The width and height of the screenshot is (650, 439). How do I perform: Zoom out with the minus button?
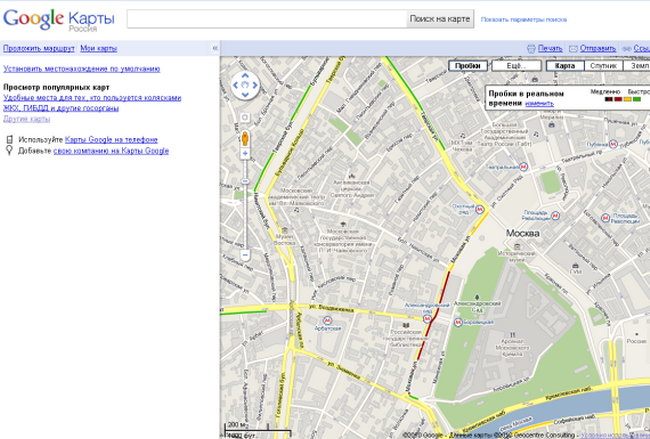tap(245, 255)
